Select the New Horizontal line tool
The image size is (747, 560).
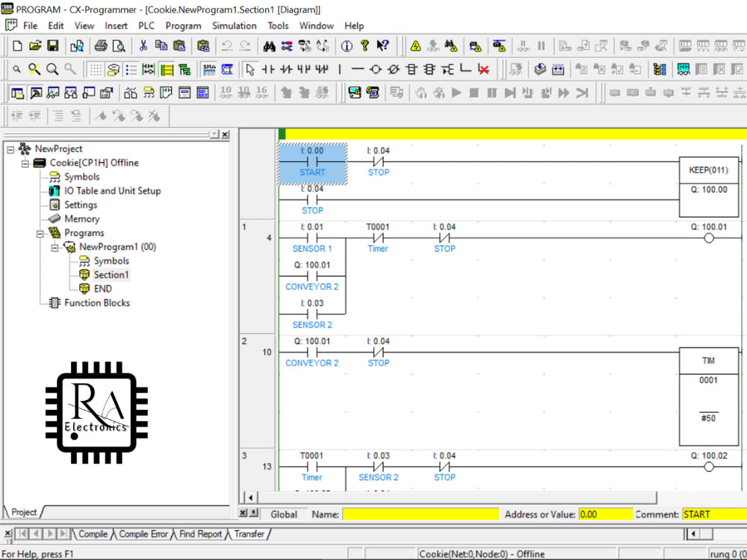[357, 71]
